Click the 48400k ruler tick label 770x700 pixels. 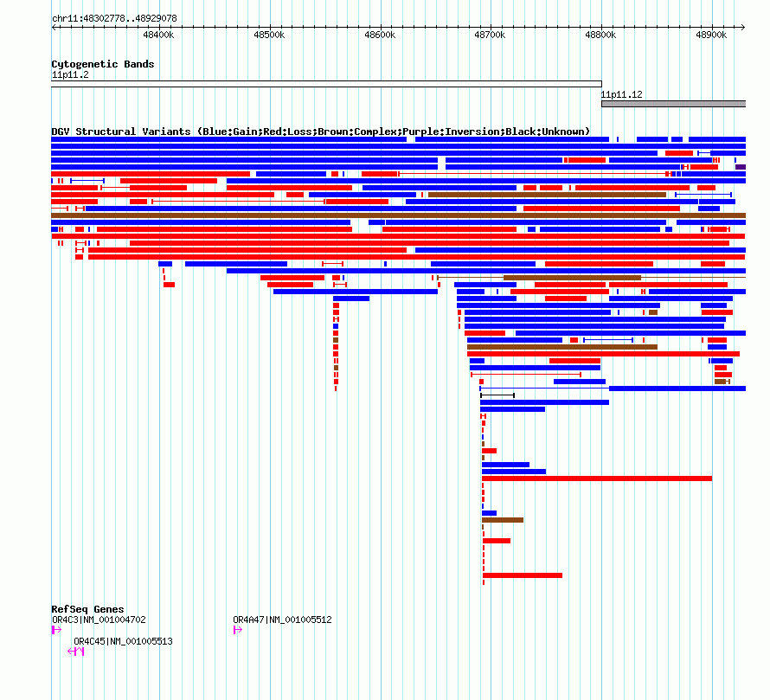[158, 35]
